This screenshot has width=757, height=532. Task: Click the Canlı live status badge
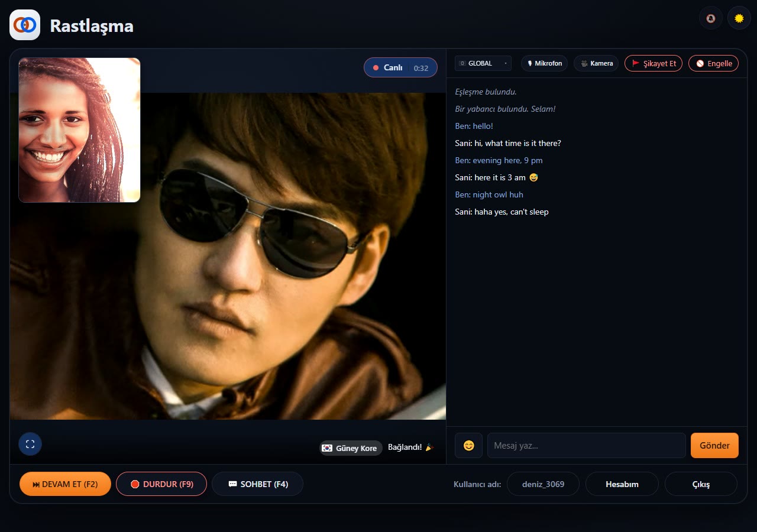click(400, 67)
